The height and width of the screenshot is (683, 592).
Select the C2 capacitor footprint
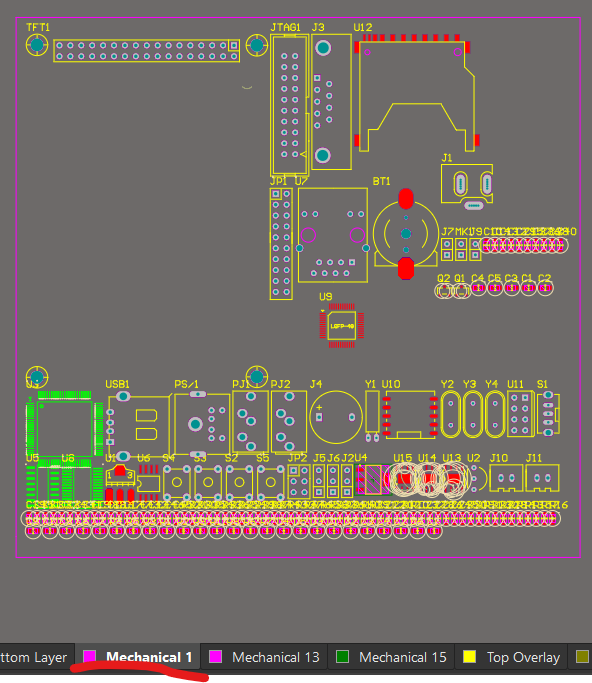pos(545,288)
